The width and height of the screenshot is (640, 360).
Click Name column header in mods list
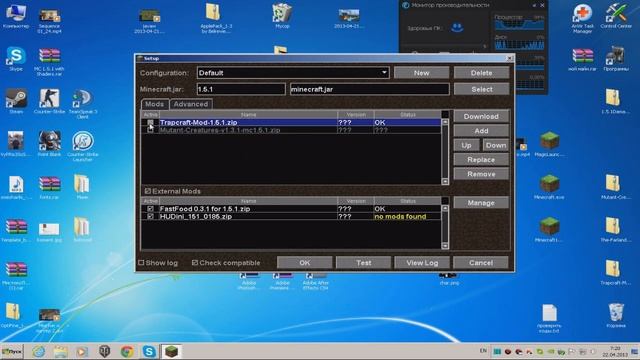[248, 115]
